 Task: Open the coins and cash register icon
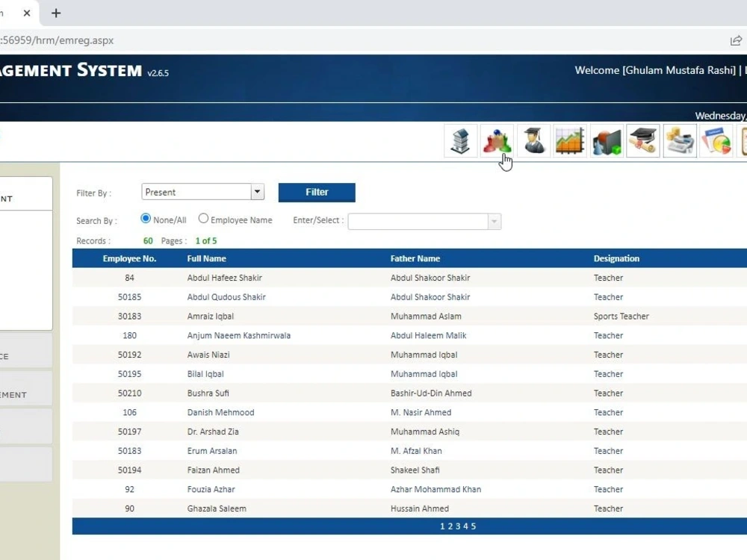680,141
